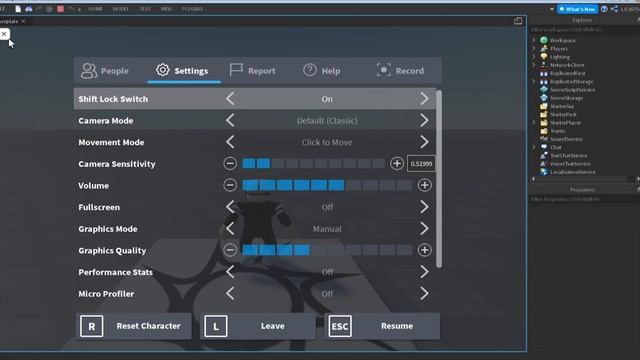
Task: Decrease Camera Sensitivity with minus button
Action: [230, 164]
